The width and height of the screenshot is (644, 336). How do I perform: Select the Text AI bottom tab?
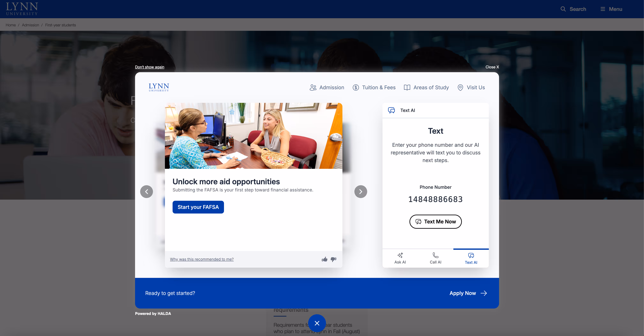pos(471,258)
